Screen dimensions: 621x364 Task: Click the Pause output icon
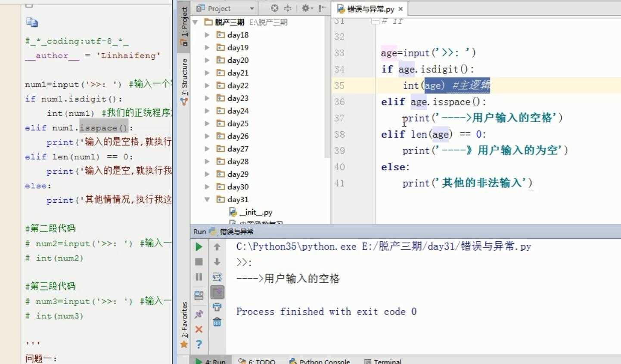pyautogui.click(x=199, y=277)
